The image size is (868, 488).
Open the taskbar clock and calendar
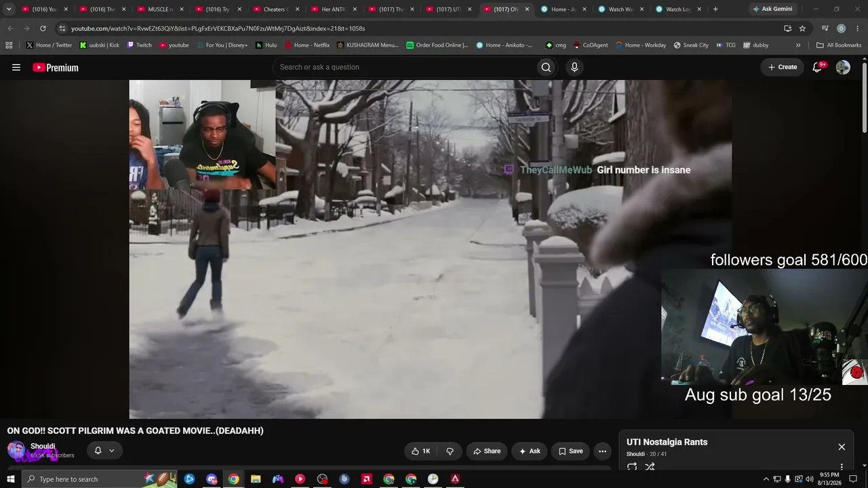point(829,479)
